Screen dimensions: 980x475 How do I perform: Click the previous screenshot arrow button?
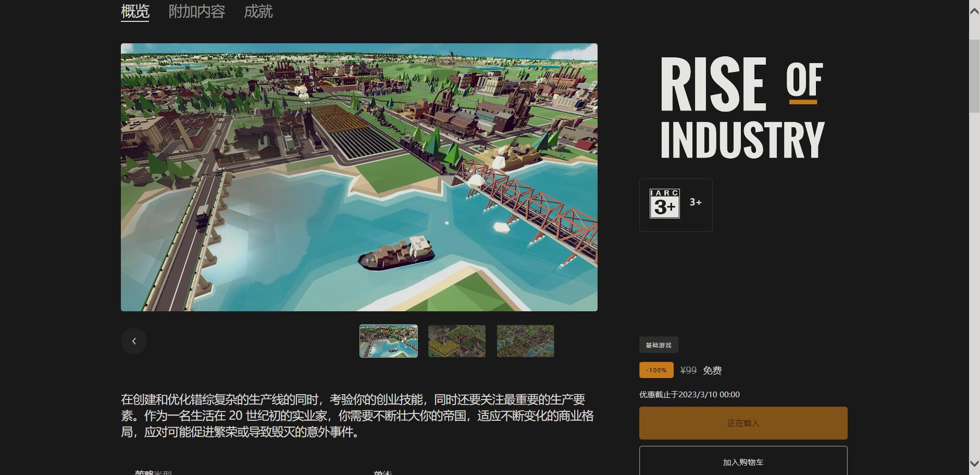point(134,341)
